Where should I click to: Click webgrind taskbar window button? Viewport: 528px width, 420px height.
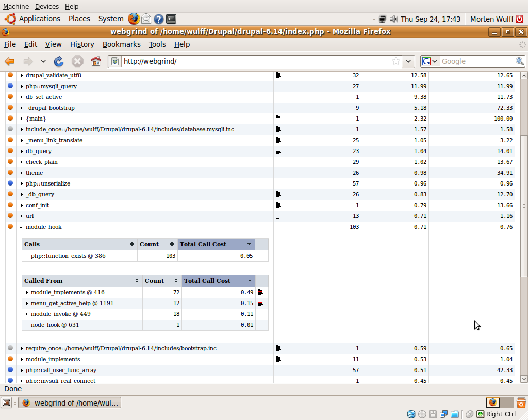tap(70, 403)
